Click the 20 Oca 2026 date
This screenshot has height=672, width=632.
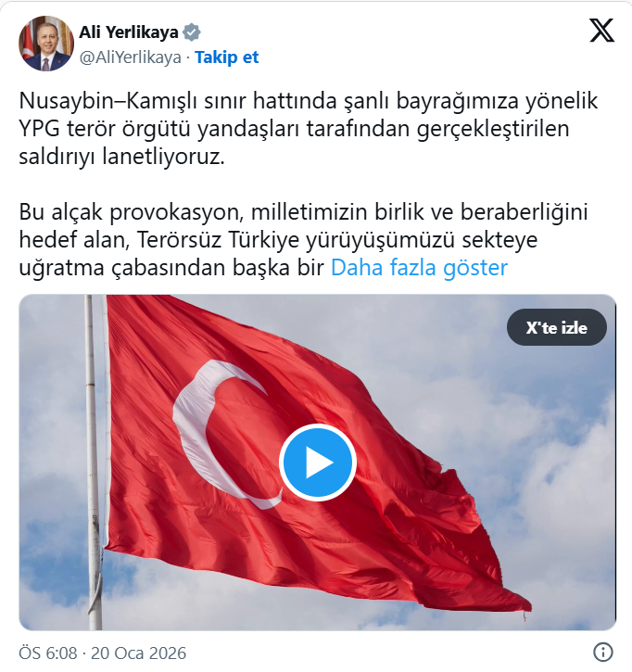138,653
